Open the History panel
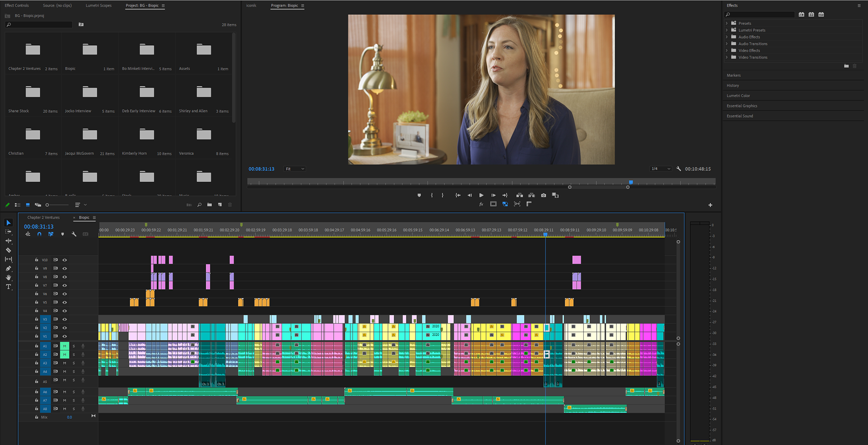This screenshot has height=445, width=868. [733, 85]
